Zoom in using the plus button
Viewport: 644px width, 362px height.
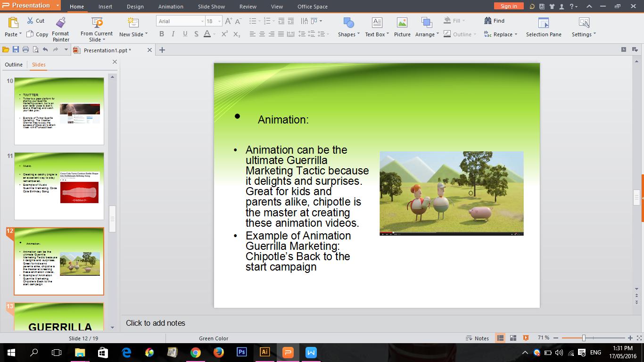pos(630,338)
